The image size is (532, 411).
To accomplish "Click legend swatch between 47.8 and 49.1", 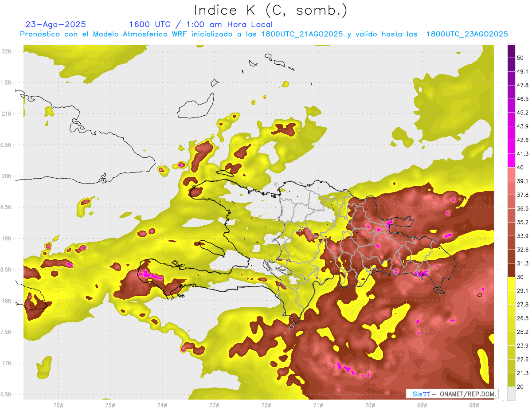I will [x=511, y=78].
